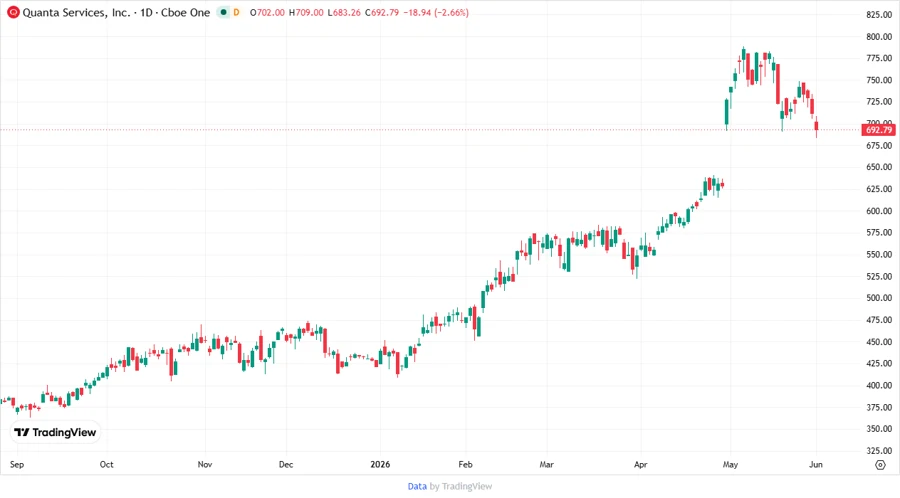Click the 425.00 price axis label
900x498 pixels.
click(879, 363)
